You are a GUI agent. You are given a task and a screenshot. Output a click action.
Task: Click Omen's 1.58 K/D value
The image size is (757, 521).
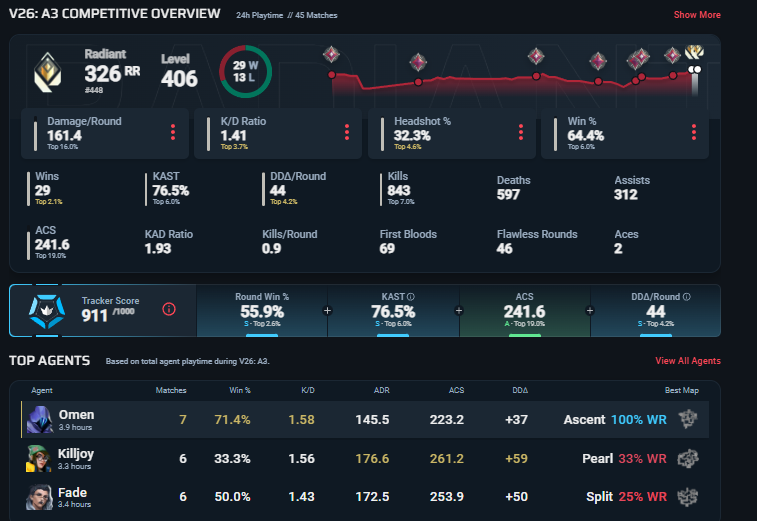click(x=301, y=420)
